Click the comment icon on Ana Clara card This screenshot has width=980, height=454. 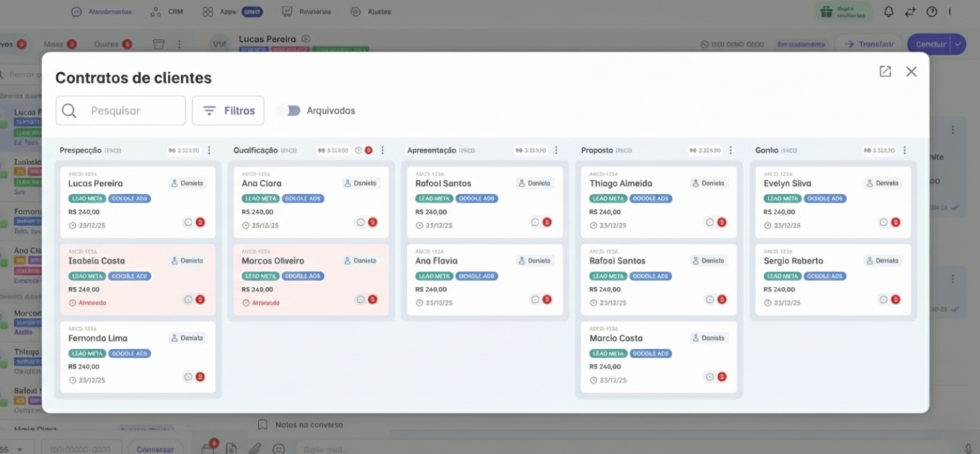[x=361, y=222]
